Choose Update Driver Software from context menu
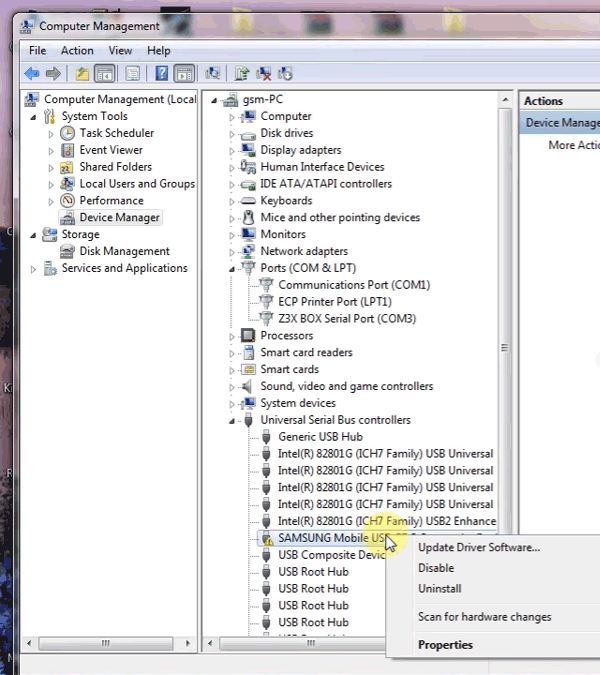Screen dimensions: 600x675 (479, 548)
